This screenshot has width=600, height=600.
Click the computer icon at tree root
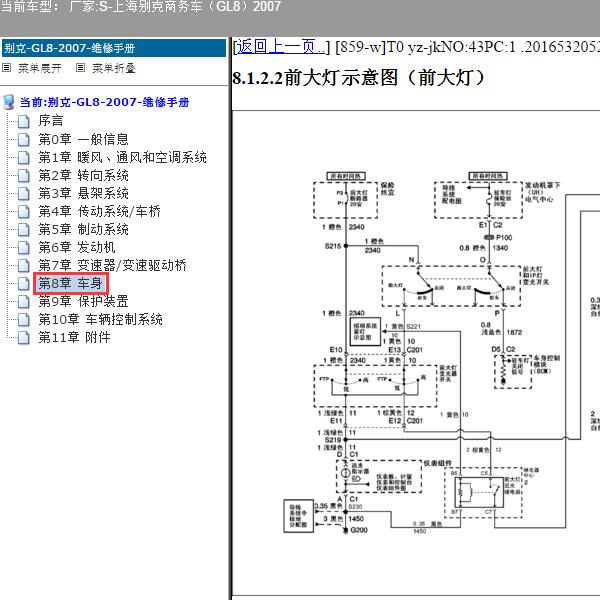point(9,102)
